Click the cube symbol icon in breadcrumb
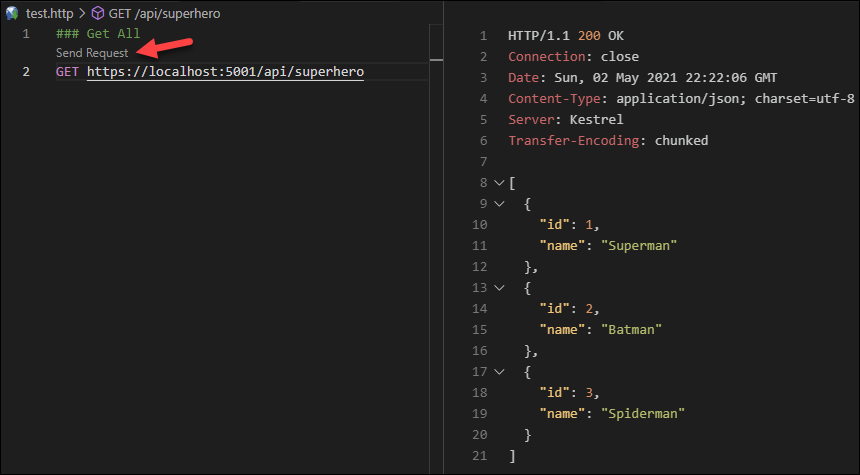The image size is (860, 475). tap(98, 13)
